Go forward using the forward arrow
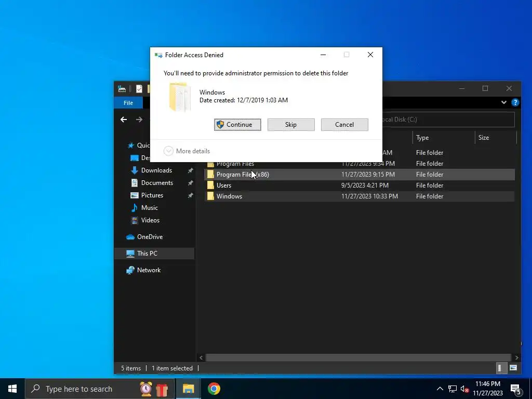The image size is (532, 399). pos(139,119)
